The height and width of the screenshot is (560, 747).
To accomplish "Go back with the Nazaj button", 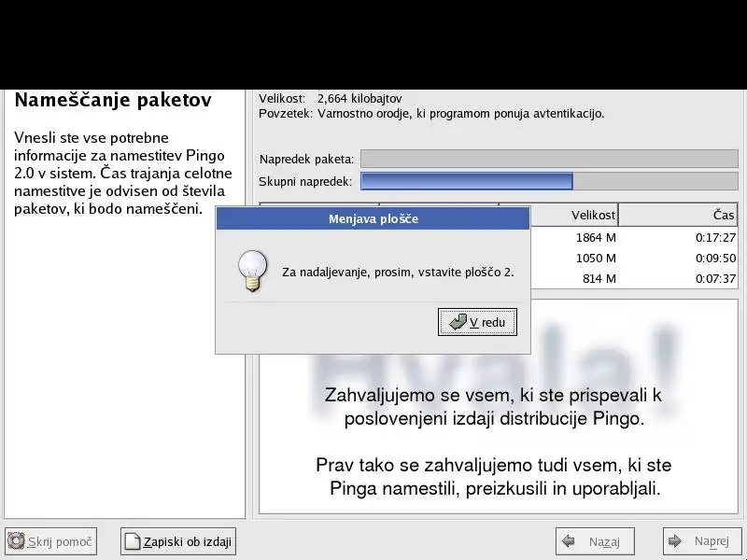I will [x=595, y=541].
